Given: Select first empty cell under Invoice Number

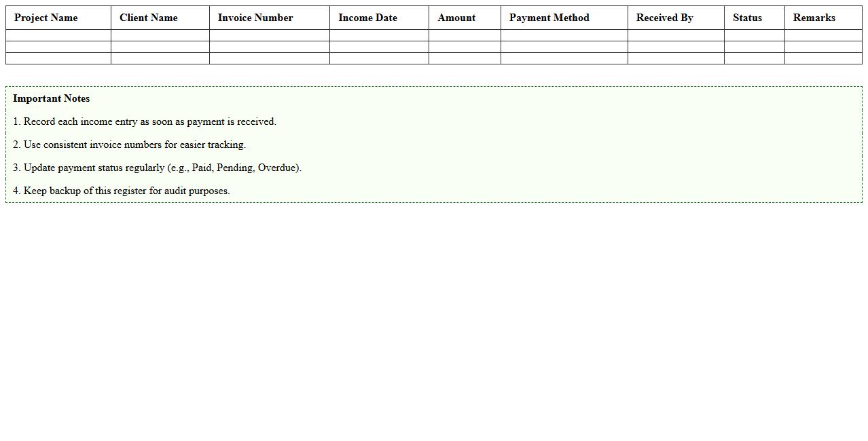Looking at the screenshot, I should pyautogui.click(x=270, y=35).
